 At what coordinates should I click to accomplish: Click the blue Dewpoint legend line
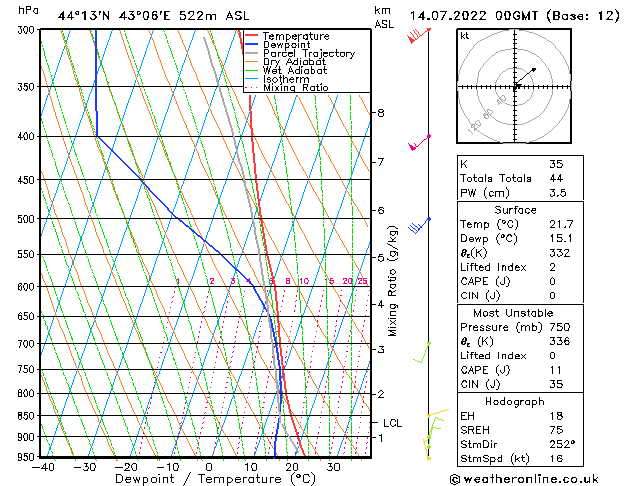coord(252,45)
